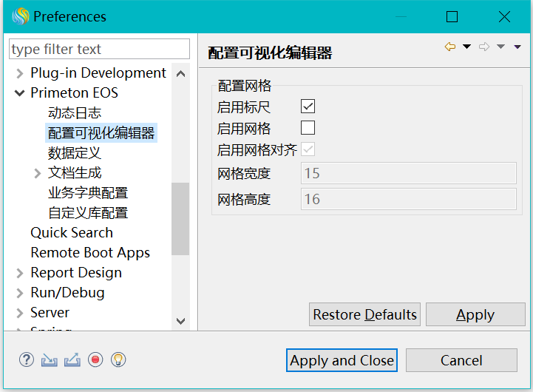Image resolution: width=533 pixels, height=392 pixels.
Task: Collapse the Primeton EOS tree node
Action: coord(19,93)
